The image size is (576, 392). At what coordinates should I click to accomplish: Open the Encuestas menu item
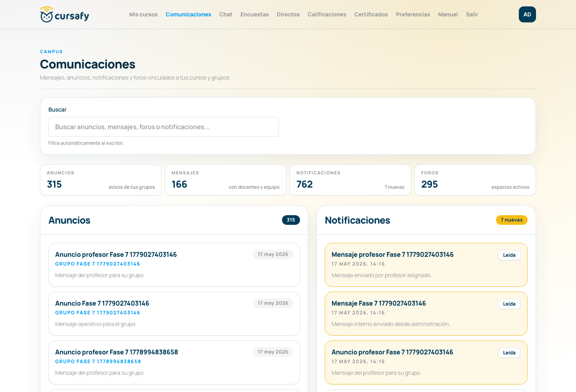[x=254, y=14]
